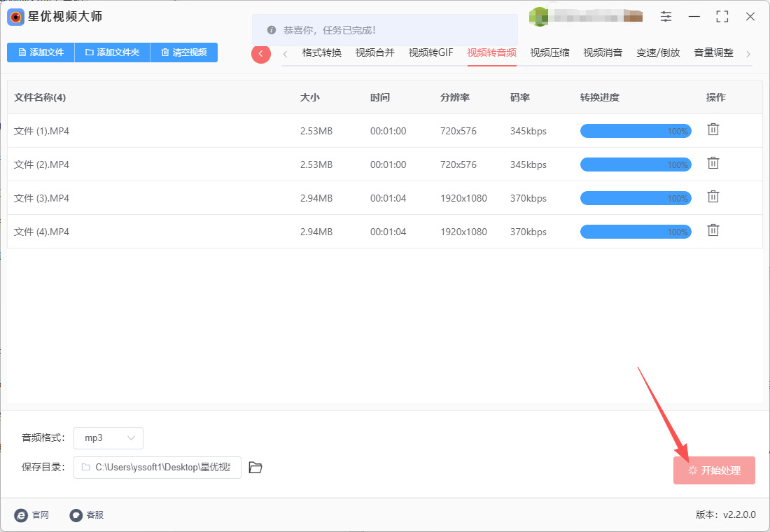Open the 音频格式 mp3 dropdown
Screen dimensions: 770x532
pos(108,438)
